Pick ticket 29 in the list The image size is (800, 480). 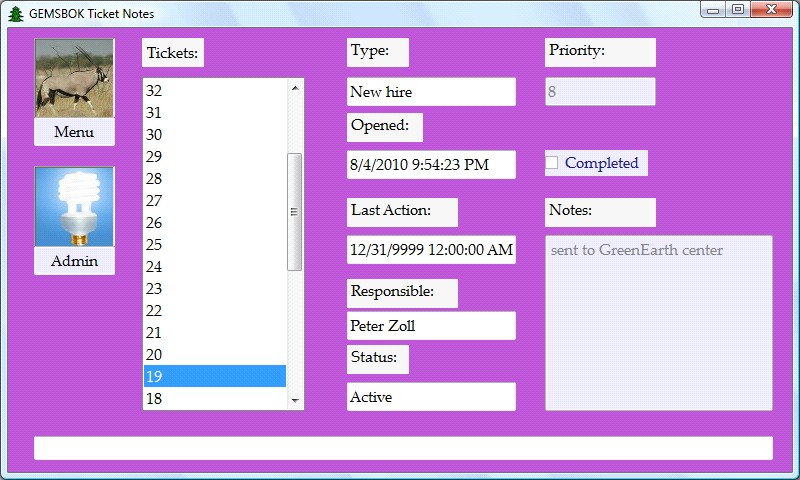214,156
